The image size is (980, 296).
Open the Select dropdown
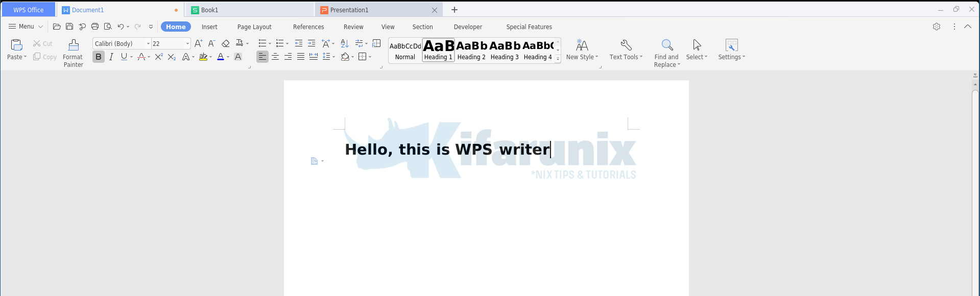697,50
